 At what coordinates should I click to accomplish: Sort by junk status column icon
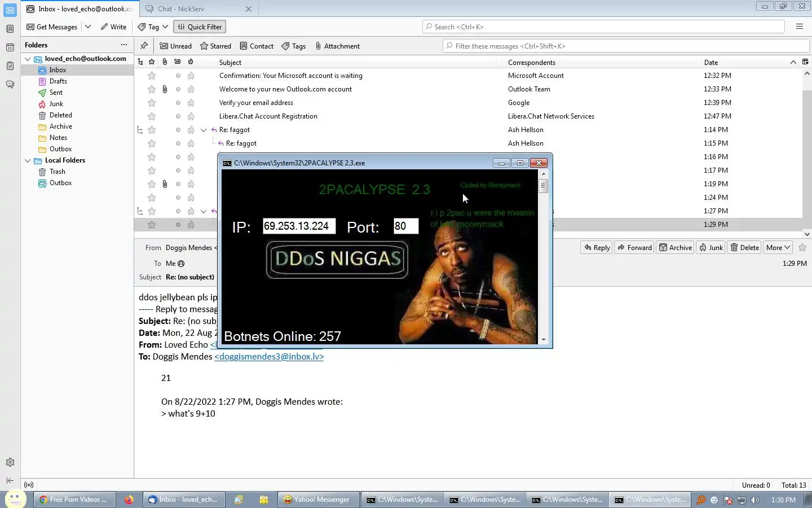[x=191, y=62]
